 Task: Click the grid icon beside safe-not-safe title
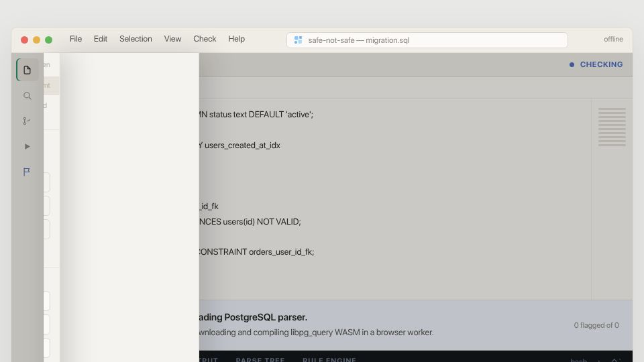[298, 40]
